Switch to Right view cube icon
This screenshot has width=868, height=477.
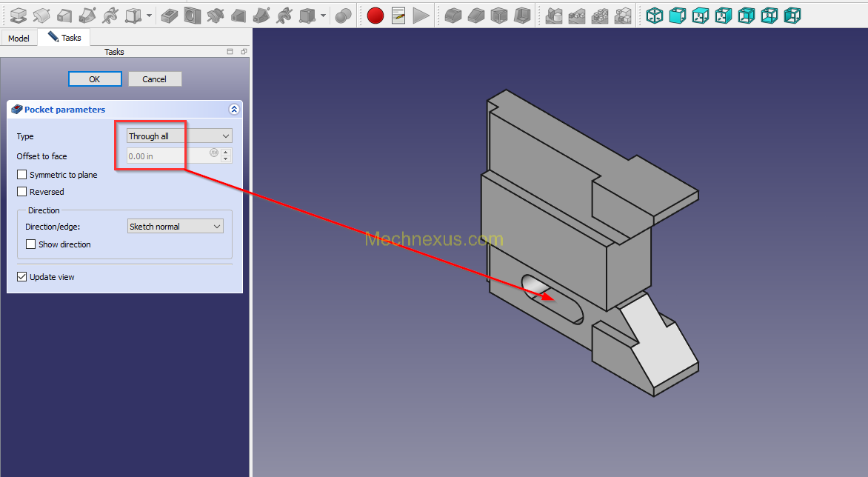723,16
